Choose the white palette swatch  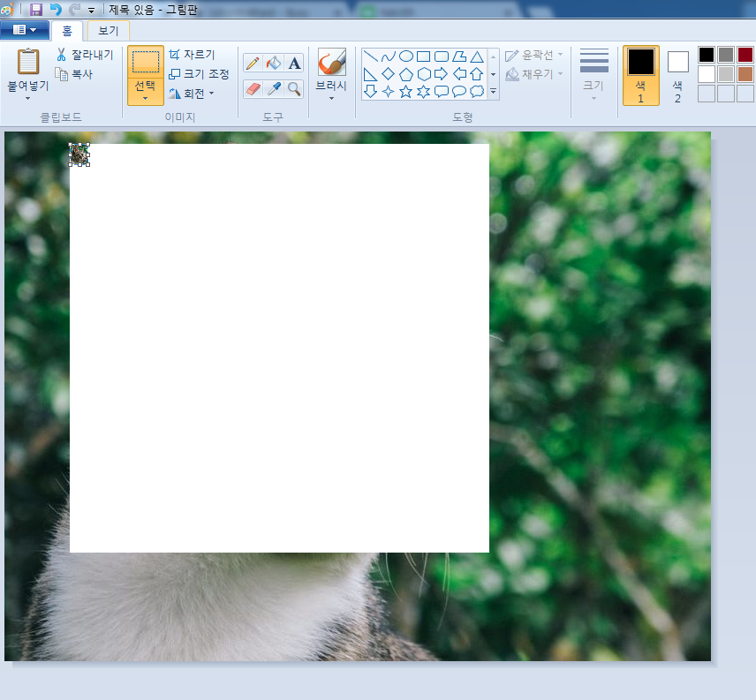pyautogui.click(x=707, y=74)
